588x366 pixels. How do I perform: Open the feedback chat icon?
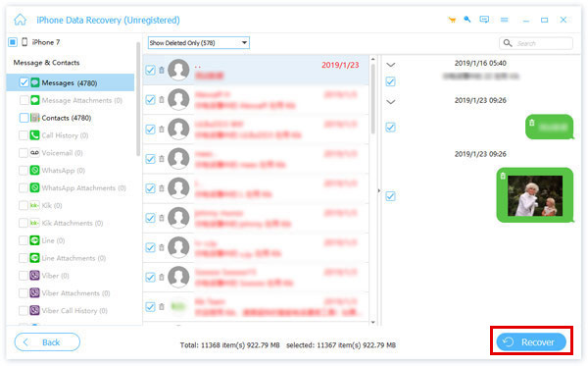(x=484, y=20)
